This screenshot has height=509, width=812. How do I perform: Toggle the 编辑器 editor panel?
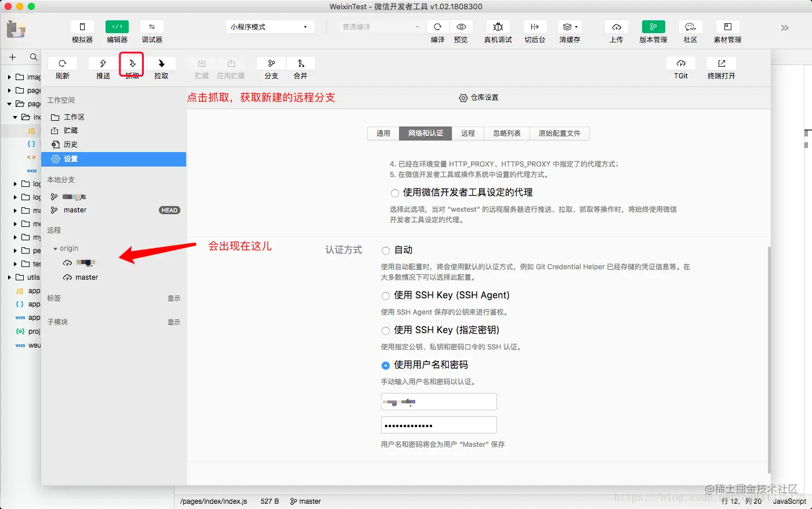[x=117, y=27]
